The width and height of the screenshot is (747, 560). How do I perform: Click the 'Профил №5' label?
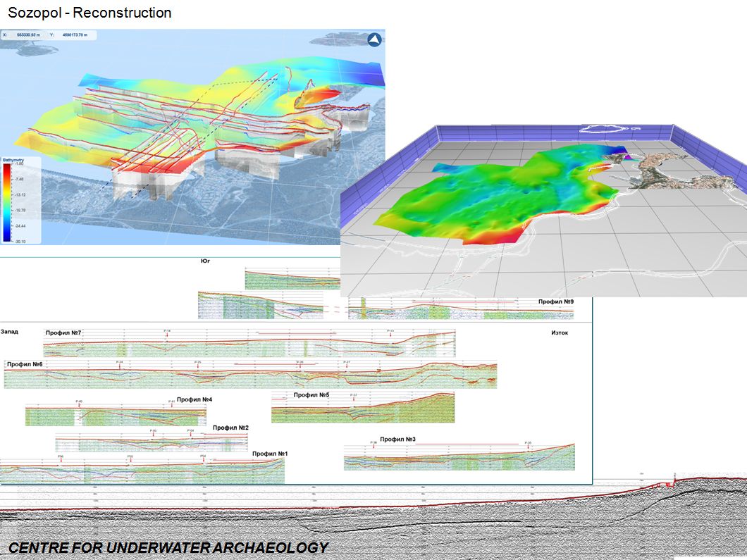pos(311,394)
